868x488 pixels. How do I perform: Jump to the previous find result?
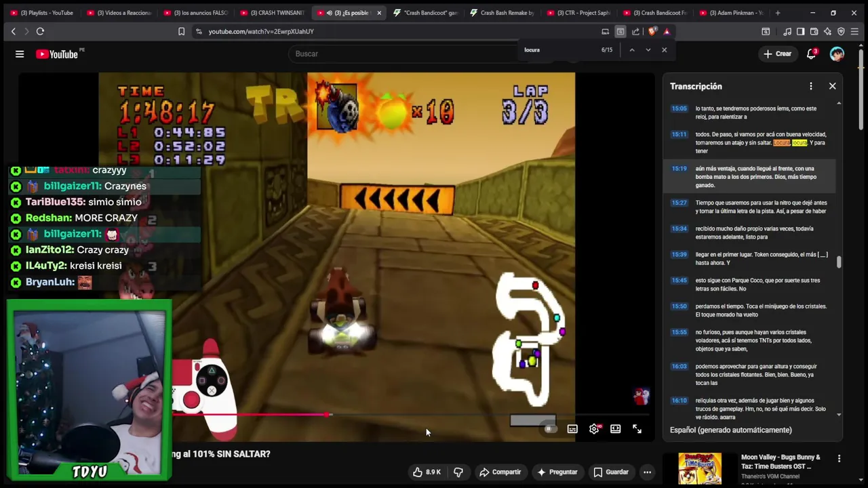[x=631, y=49]
